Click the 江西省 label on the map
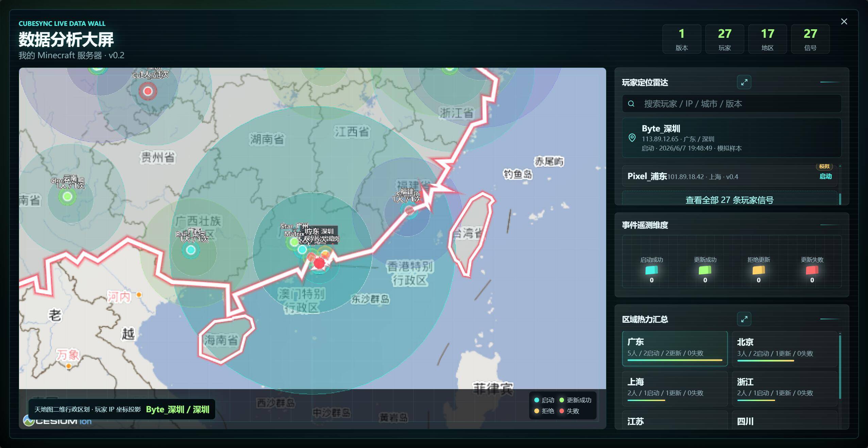868x448 pixels. pos(352,132)
